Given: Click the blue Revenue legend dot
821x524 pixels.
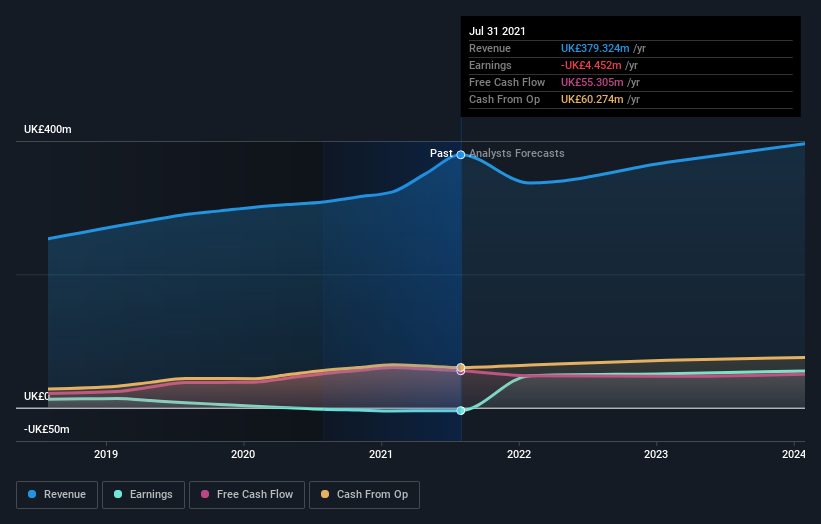Looking at the screenshot, I should (x=32, y=494).
